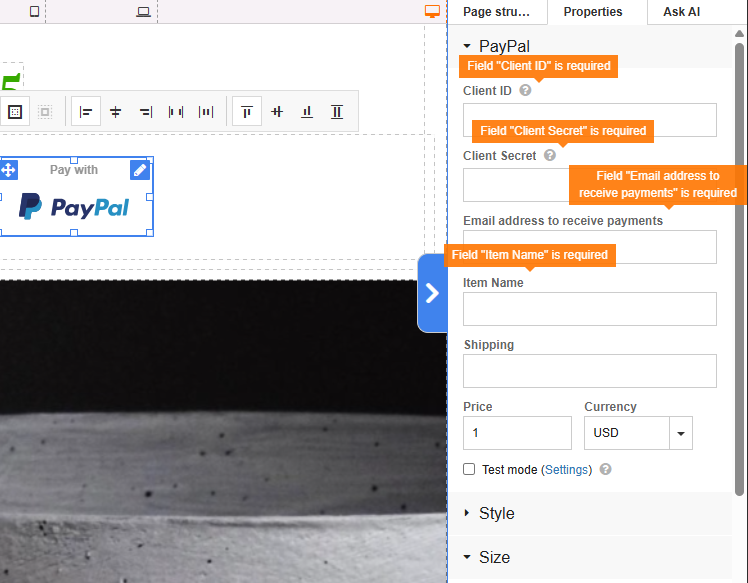Click the align left toolbar icon
Screen dimensions: 748x583
coord(86,112)
